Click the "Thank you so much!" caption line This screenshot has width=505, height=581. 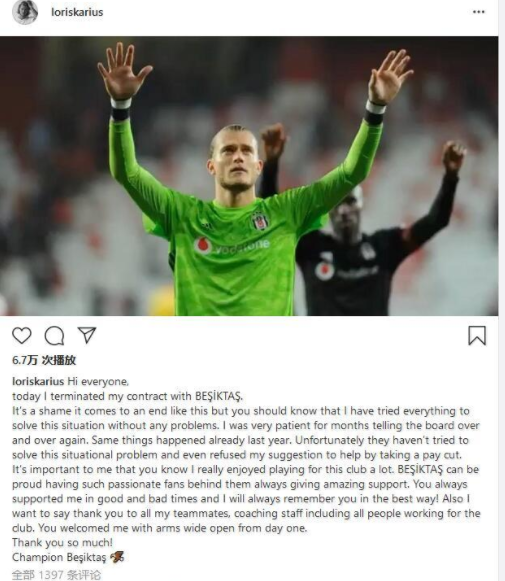pyautogui.click(x=62, y=542)
